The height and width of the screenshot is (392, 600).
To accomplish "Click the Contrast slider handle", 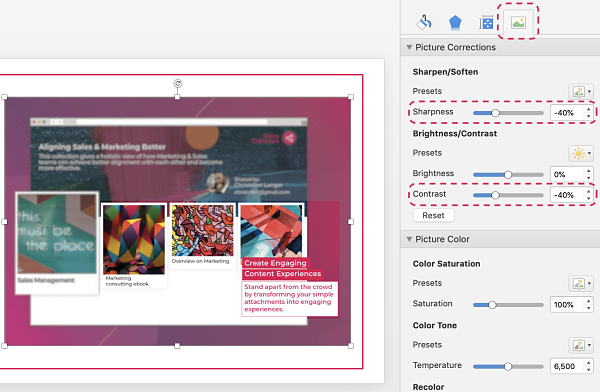I will [496, 195].
